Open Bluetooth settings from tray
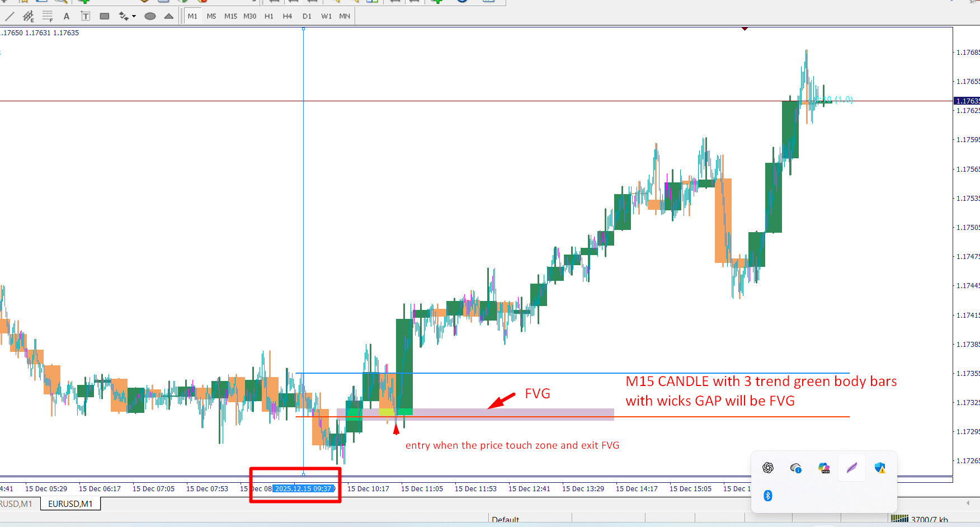Screen dimensions: 980x527 pyautogui.click(x=768, y=496)
